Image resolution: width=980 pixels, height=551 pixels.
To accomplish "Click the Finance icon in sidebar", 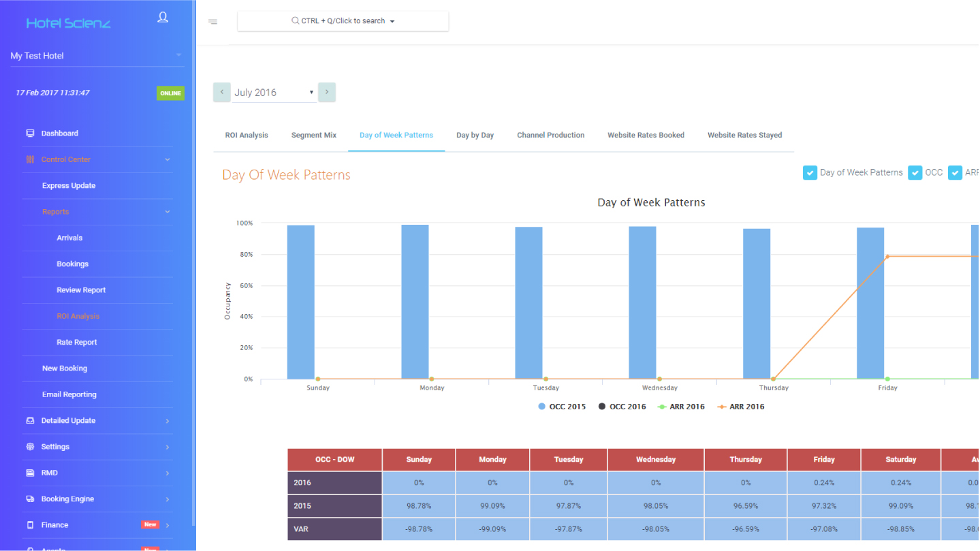I will [30, 525].
